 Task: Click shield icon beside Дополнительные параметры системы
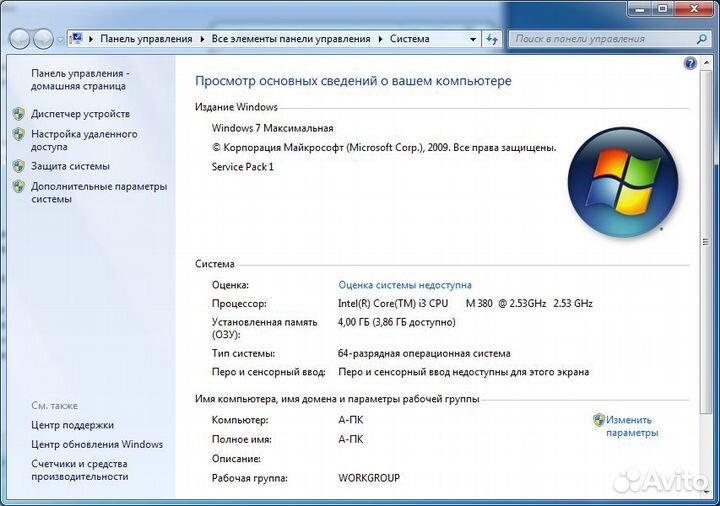pyautogui.click(x=18, y=186)
